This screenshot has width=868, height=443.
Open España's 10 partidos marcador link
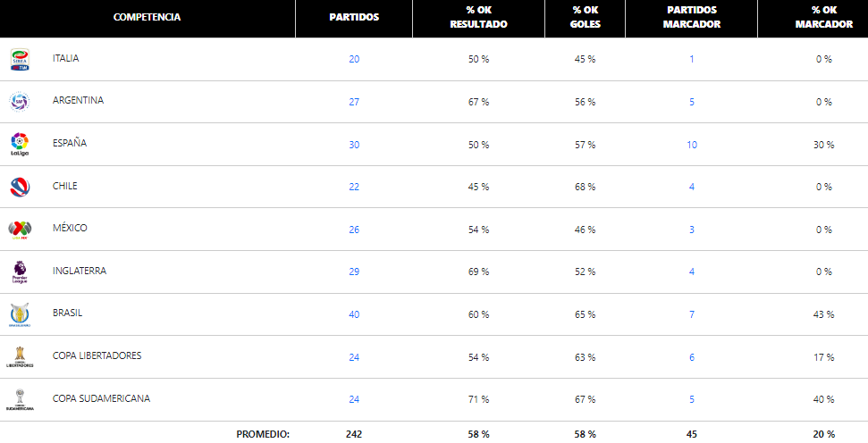coord(692,145)
